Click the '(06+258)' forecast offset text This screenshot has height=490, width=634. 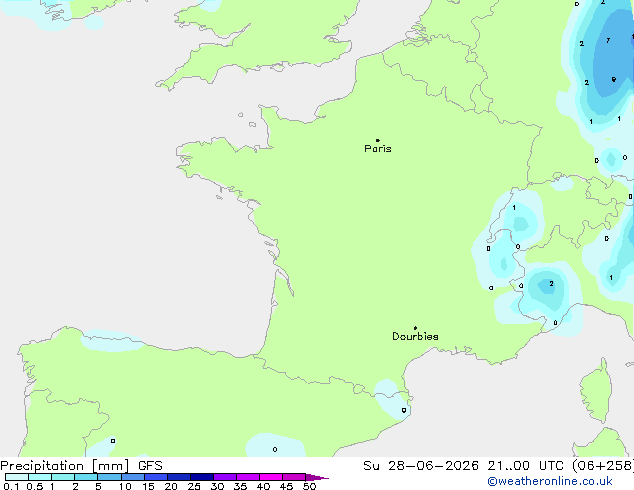(x=603, y=466)
